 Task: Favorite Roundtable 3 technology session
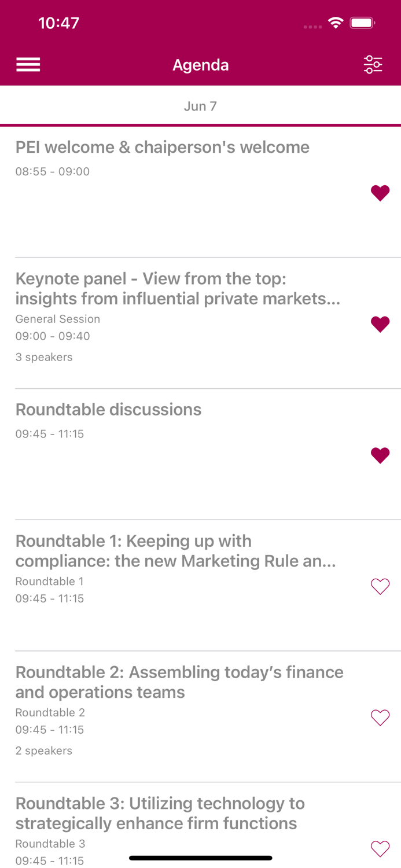pos(380,849)
